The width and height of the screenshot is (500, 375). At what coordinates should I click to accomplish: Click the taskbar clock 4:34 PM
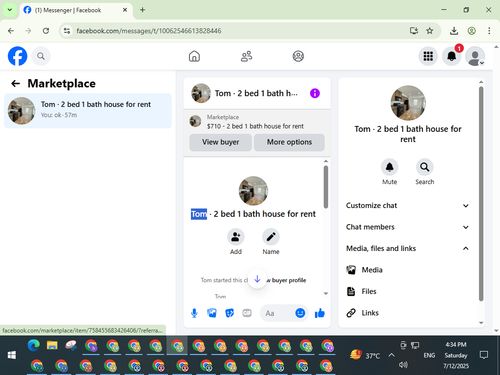click(456, 345)
